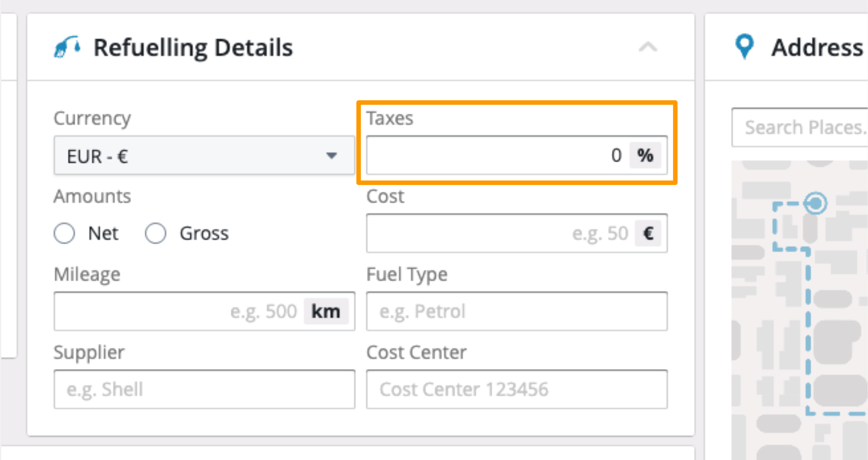Image resolution: width=868 pixels, height=460 pixels.
Task: Click the euro symbol badge in Cost
Action: pyautogui.click(x=649, y=233)
